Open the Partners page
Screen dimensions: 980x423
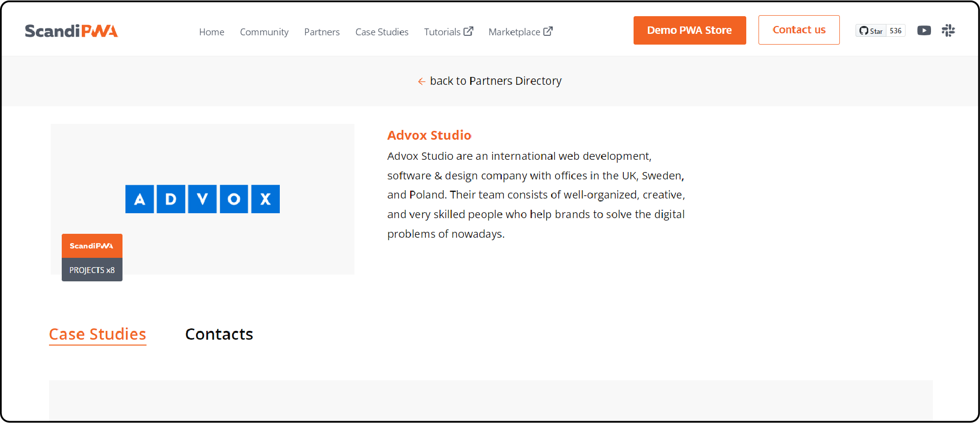322,32
